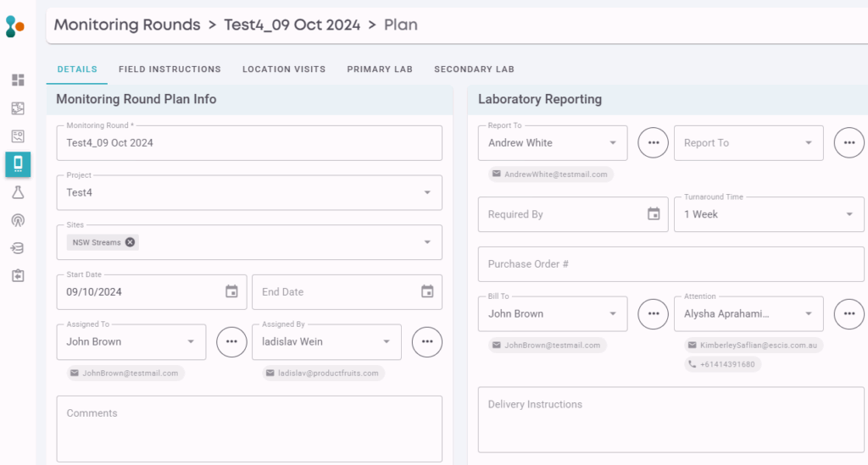Open the Start Date calendar picker
The image size is (868, 465).
[231, 291]
